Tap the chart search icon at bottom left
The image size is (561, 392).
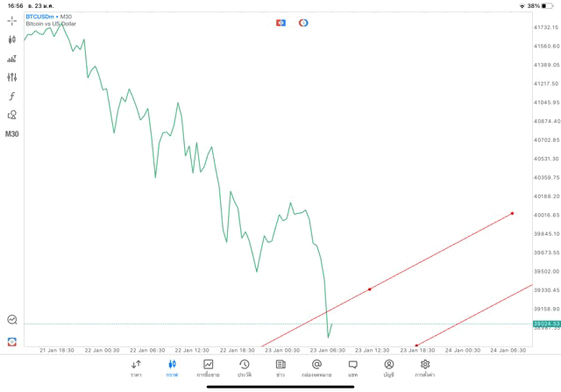pos(12,320)
